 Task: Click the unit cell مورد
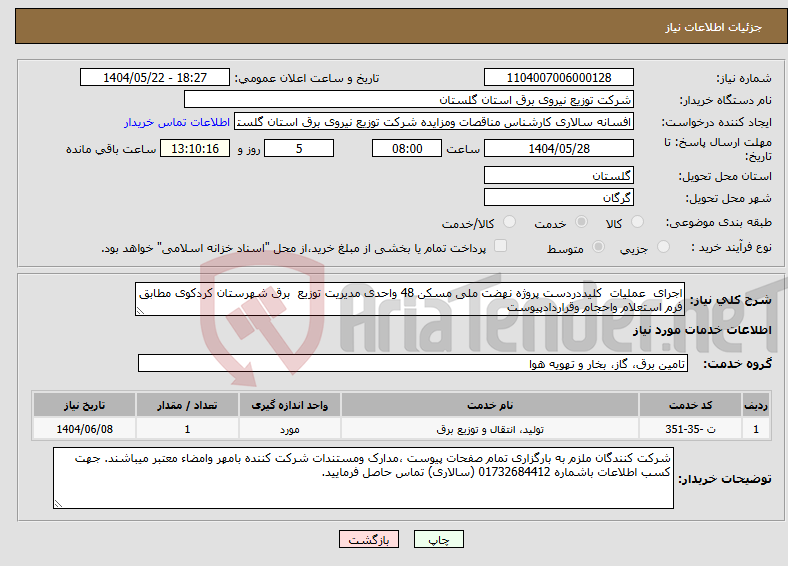pyautogui.click(x=290, y=429)
